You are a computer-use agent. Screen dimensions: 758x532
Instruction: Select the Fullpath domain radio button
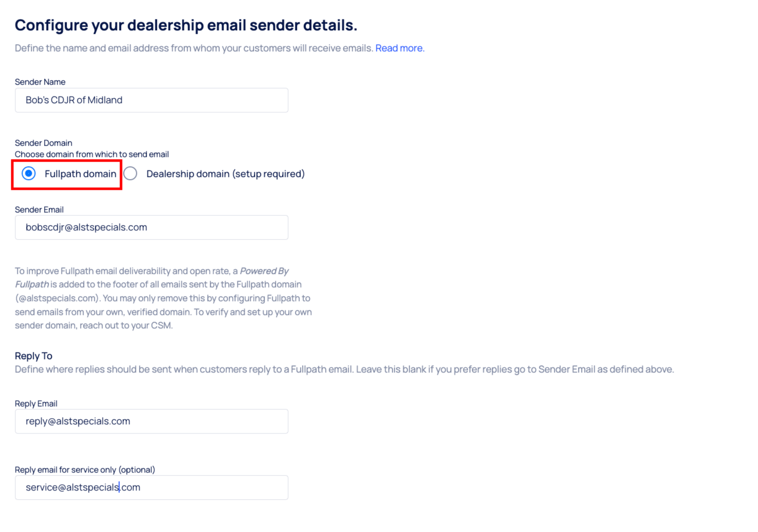tap(29, 174)
